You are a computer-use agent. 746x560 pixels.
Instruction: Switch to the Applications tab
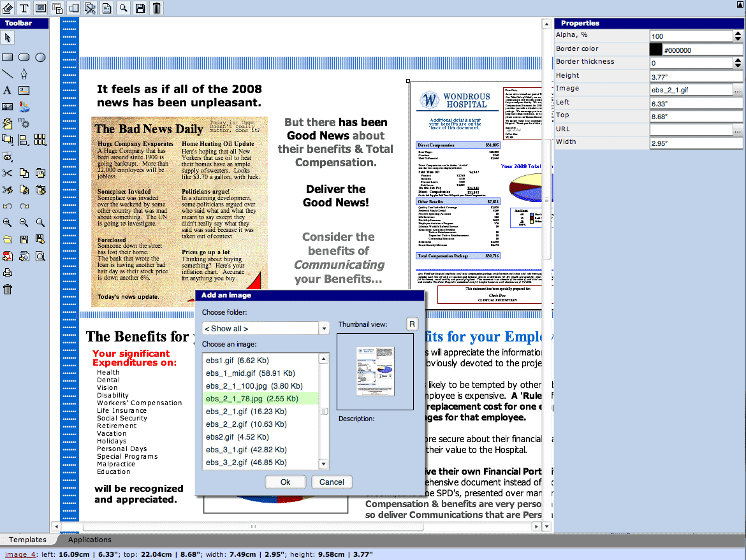90,540
